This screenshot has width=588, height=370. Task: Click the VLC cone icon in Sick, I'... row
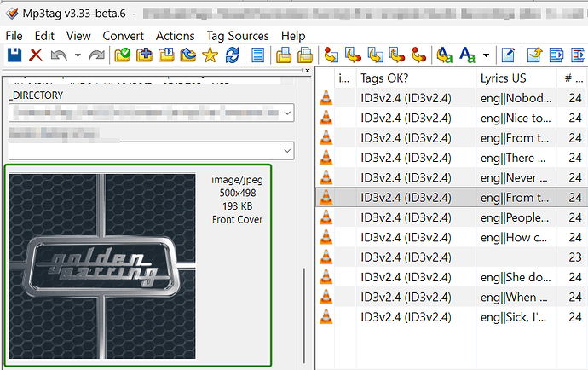click(326, 316)
